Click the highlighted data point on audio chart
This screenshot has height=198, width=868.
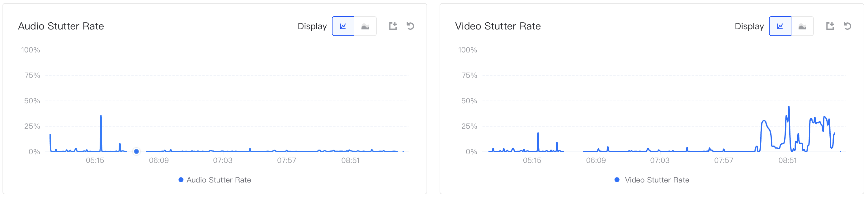136,152
